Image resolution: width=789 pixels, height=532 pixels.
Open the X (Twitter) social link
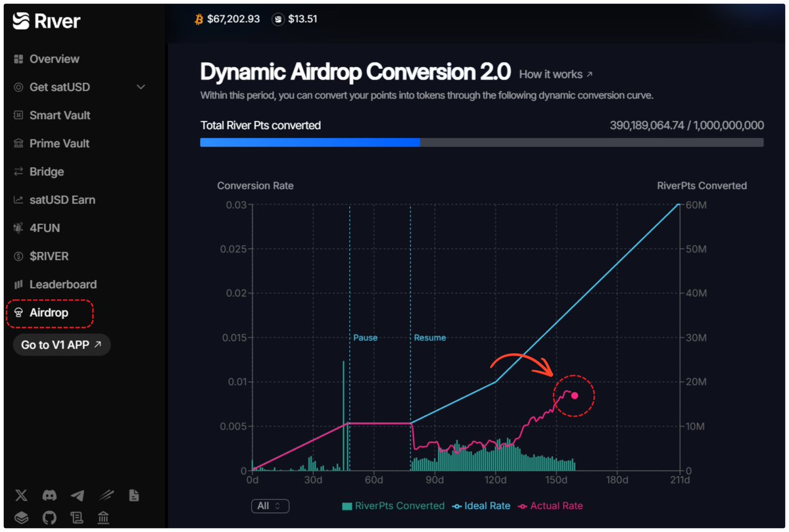click(21, 495)
